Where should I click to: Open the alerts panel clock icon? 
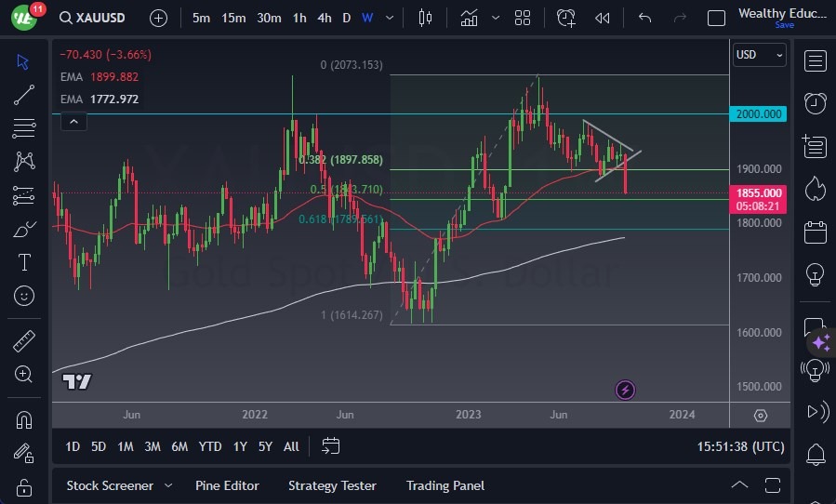pos(816,102)
